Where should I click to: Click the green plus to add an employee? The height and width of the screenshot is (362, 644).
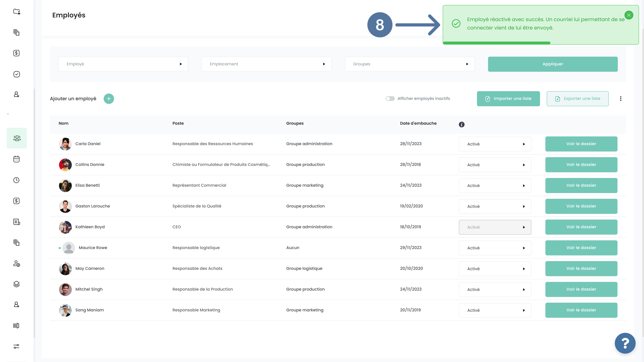pos(109,99)
